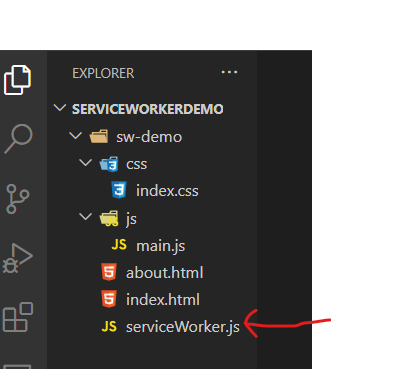The image size is (409, 369).
Task: Open the Source Control view
Action: point(17,199)
